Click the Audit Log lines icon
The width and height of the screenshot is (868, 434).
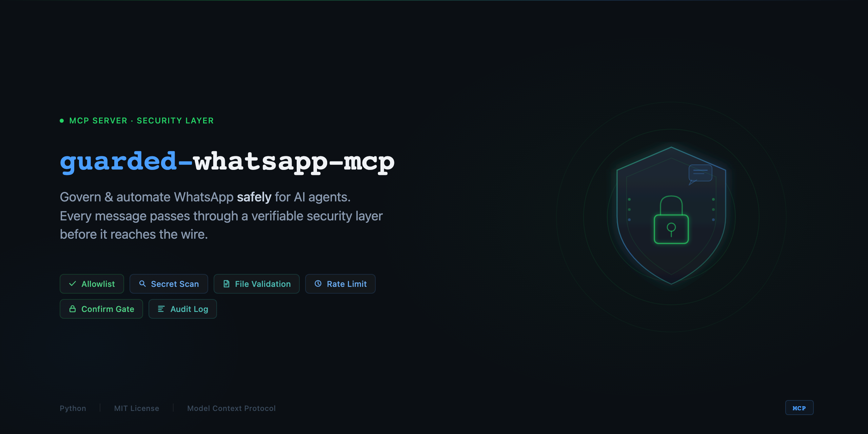(x=161, y=309)
